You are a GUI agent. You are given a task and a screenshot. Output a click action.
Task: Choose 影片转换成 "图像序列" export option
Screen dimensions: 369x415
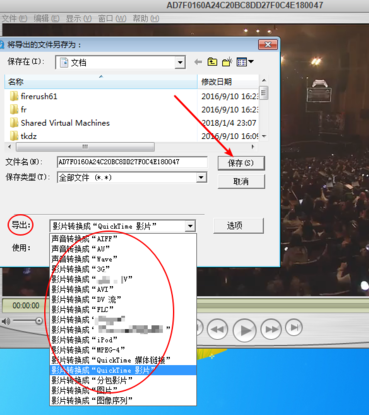(x=123, y=400)
